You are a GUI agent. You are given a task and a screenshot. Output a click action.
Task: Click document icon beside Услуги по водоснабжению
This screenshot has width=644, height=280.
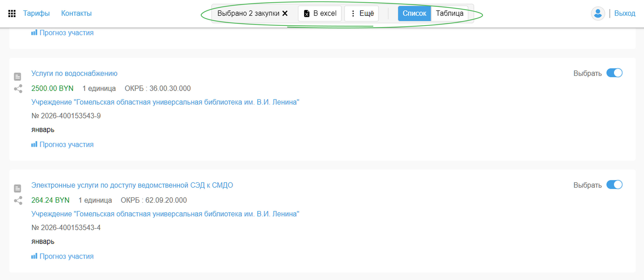pyautogui.click(x=17, y=77)
